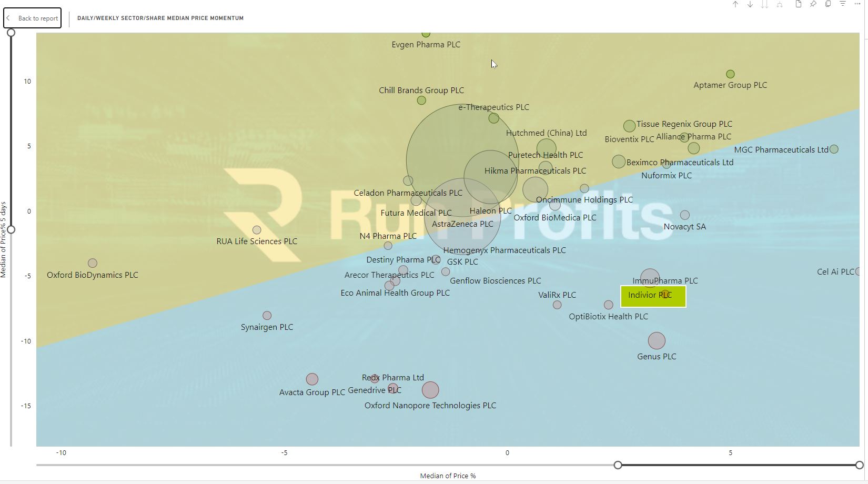Click the Aptamer Group PLC data point
This screenshot has width=868, height=484.
730,74
